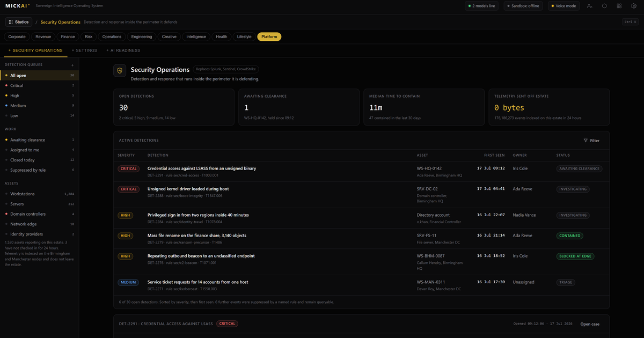Select the Platform studio tab
This screenshot has width=644, height=338.
[269, 37]
